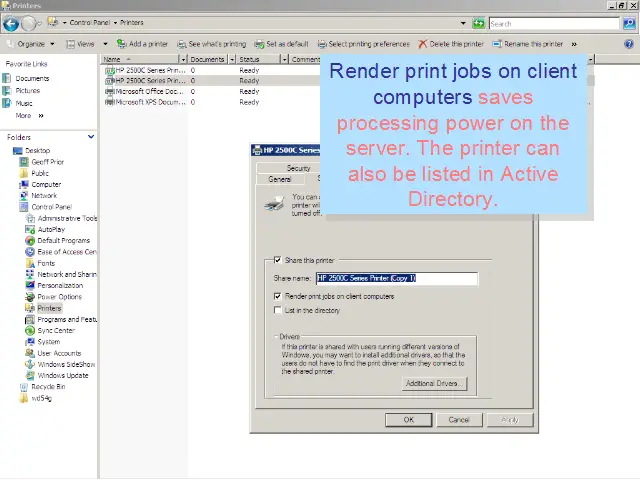Select wd54g folder
Image resolution: width=640 pixels, height=480 pixels.
(x=36, y=398)
